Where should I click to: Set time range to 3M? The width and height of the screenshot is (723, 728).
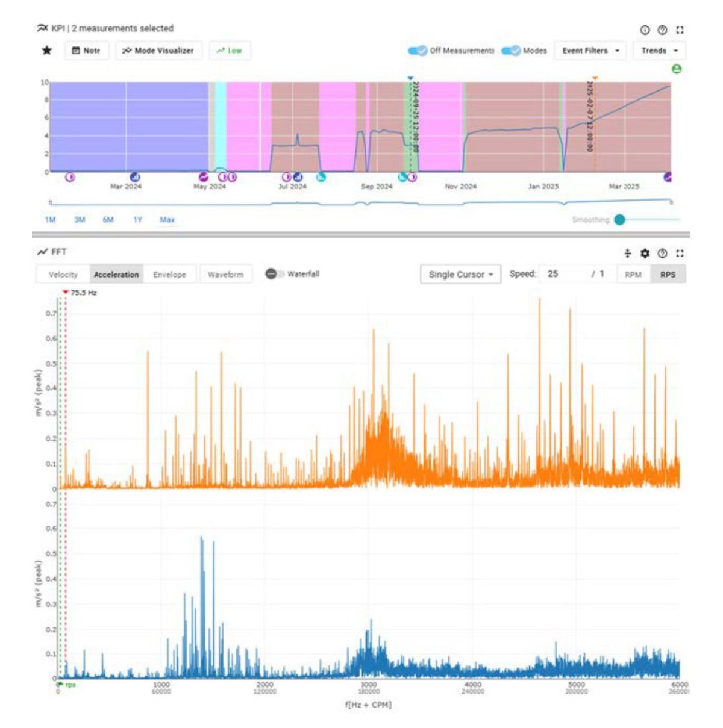coord(80,220)
